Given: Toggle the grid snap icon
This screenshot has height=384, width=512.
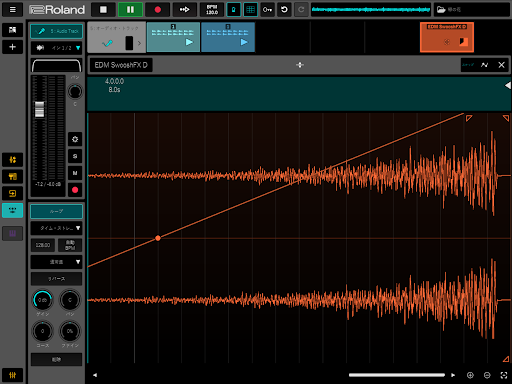Looking at the screenshot, I should (x=250, y=9).
